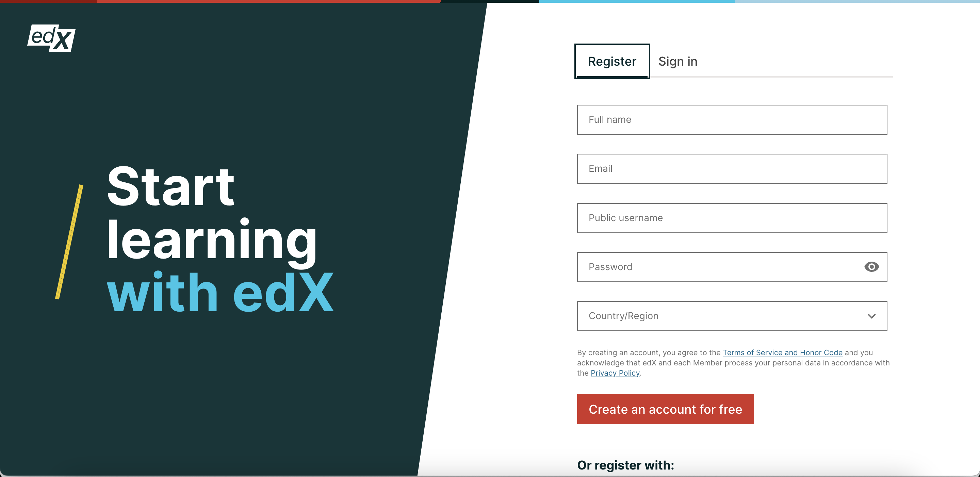Click the Sign in tab label
Screen dimensions: 980x477
(x=677, y=61)
